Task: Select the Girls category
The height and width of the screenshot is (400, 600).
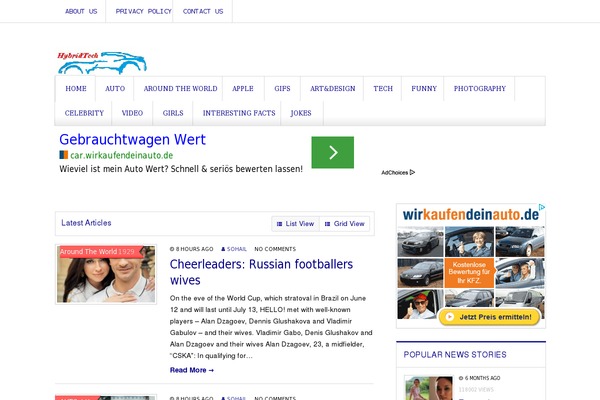Action: (x=173, y=113)
